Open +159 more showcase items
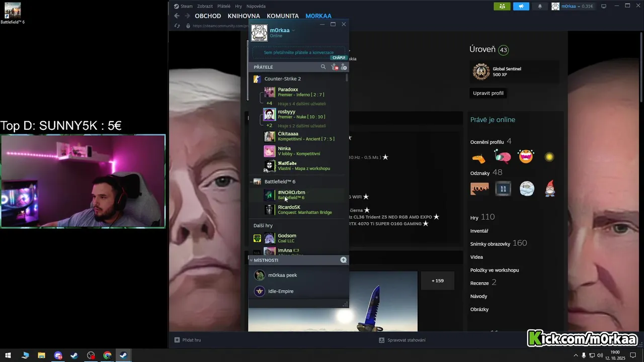The width and height of the screenshot is (644, 362). point(438,281)
